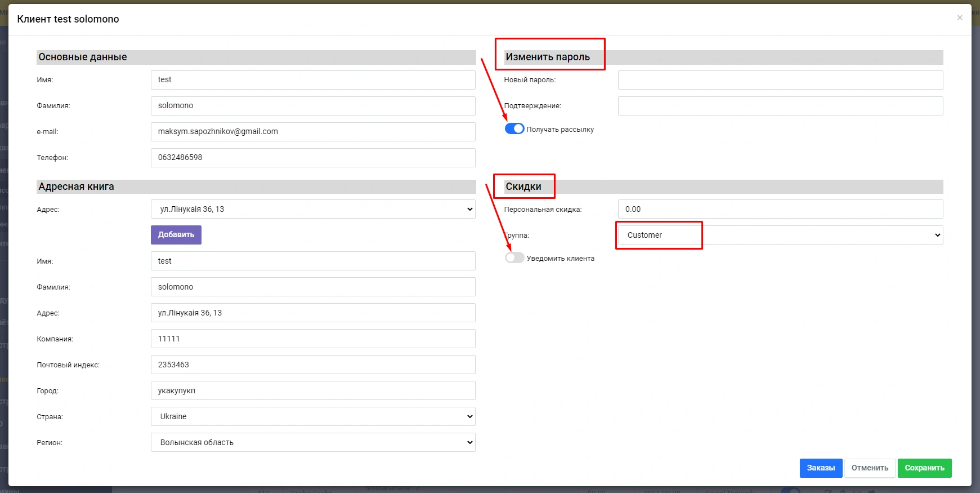This screenshot has height=493, width=980.
Task: Close the client dialog with X
Action: tap(959, 18)
